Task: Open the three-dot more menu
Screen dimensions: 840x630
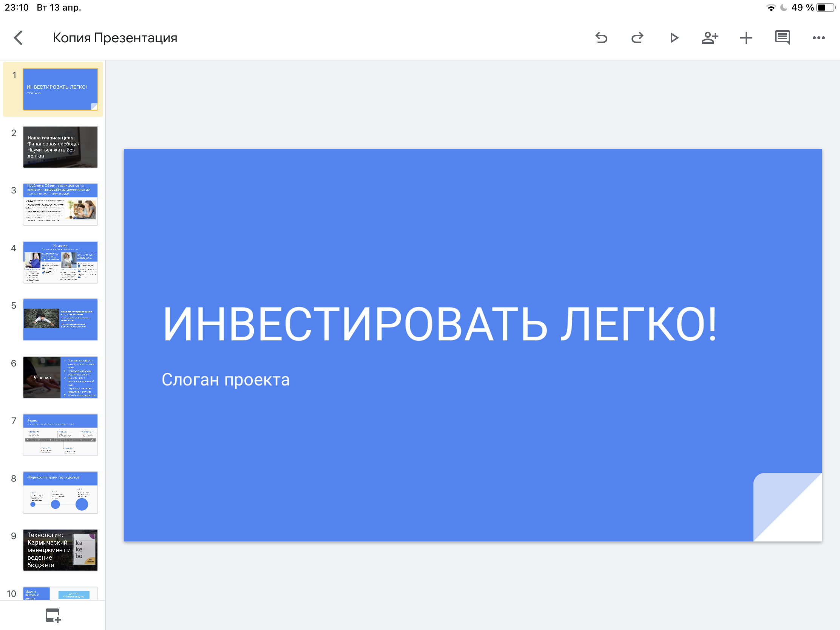Action: [x=818, y=38]
